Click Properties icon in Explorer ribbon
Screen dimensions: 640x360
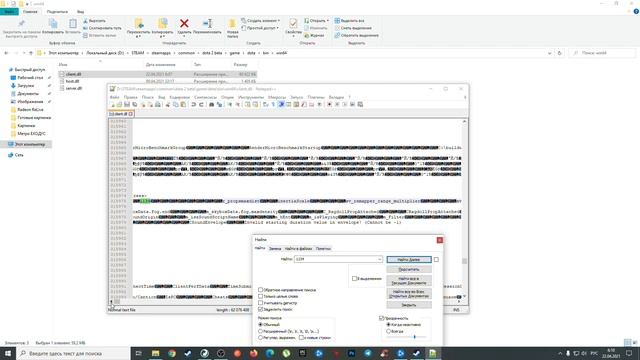click(x=293, y=23)
